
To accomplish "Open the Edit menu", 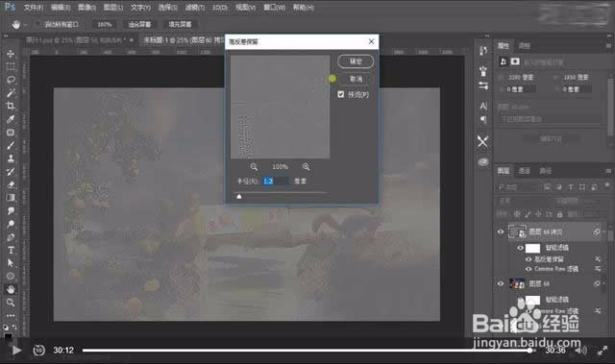I will point(61,8).
